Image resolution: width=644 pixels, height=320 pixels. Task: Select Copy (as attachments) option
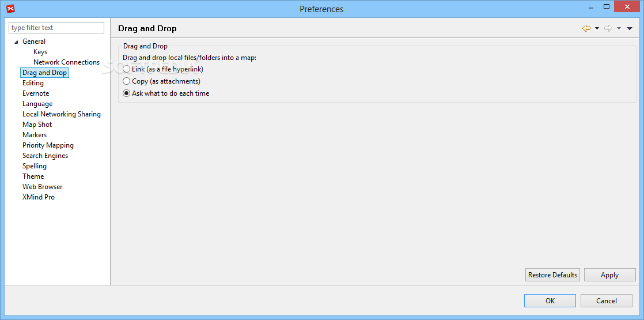(162, 81)
